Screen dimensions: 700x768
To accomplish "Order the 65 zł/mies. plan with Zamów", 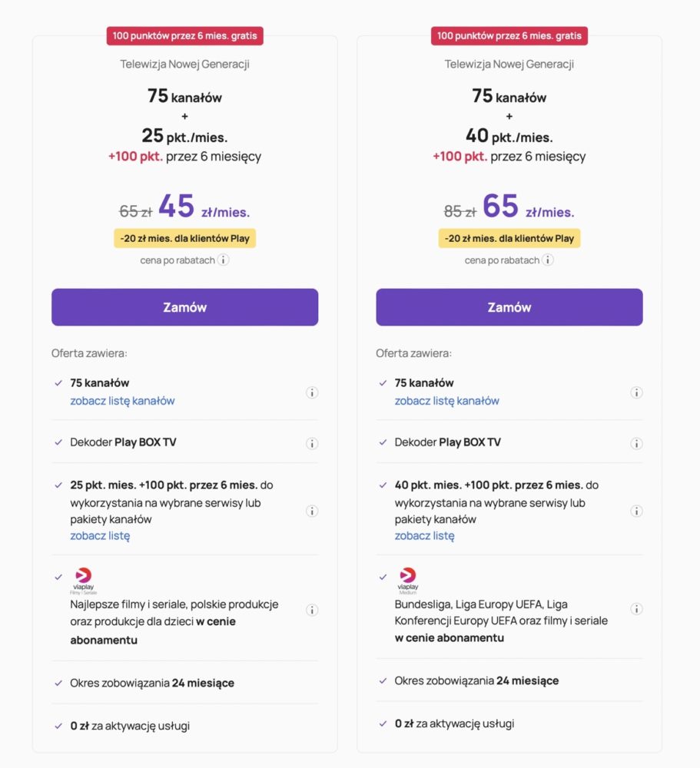I will point(509,307).
